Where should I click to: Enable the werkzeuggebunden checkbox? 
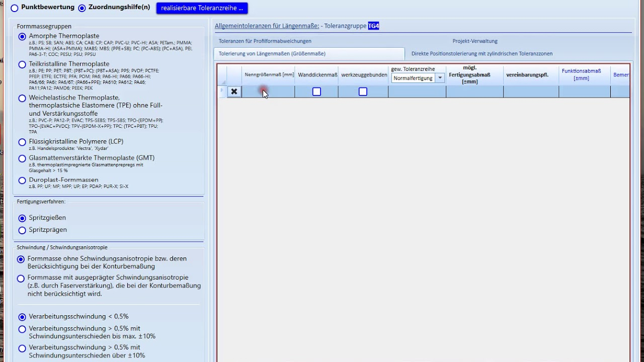[x=363, y=92]
